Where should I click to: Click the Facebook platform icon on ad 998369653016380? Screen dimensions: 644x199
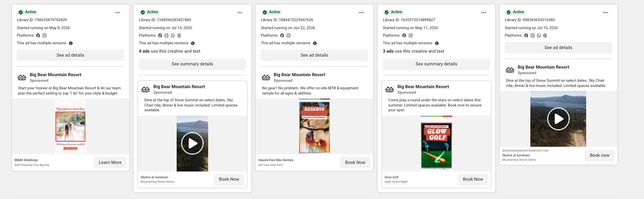526,35
